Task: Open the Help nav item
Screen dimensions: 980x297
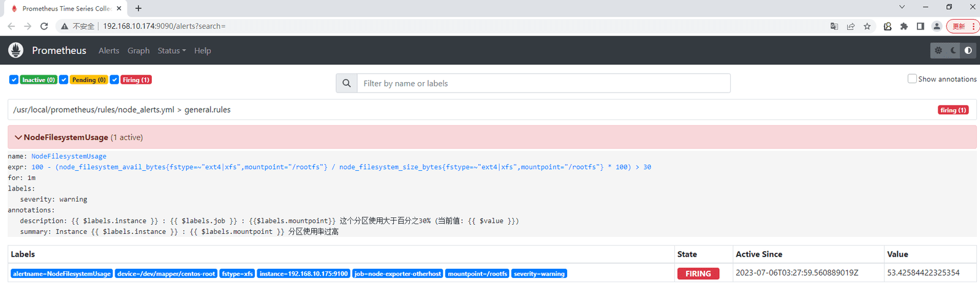Action: tap(203, 50)
